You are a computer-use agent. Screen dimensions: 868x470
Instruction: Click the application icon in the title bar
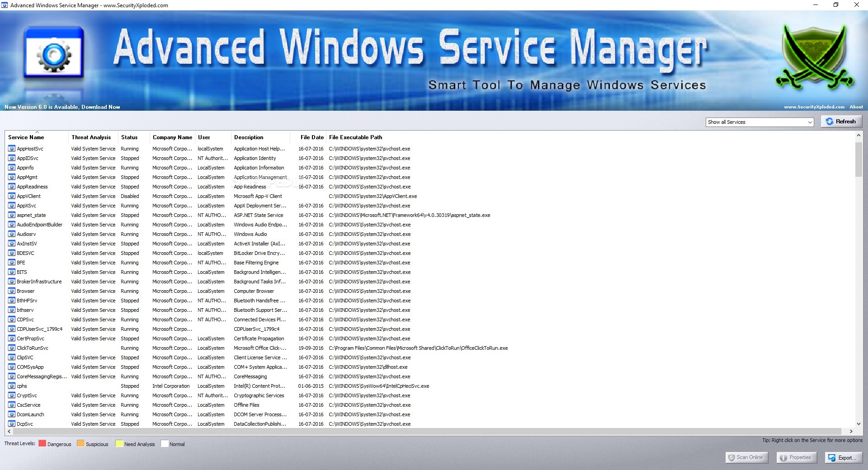click(5, 5)
